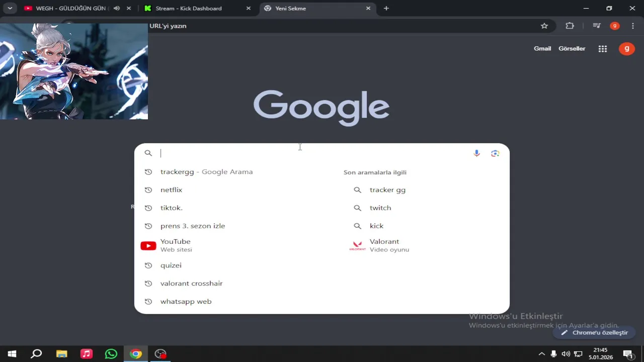Click the YouTube logo icon in suggestions
This screenshot has width=644, height=362.
tap(148, 246)
